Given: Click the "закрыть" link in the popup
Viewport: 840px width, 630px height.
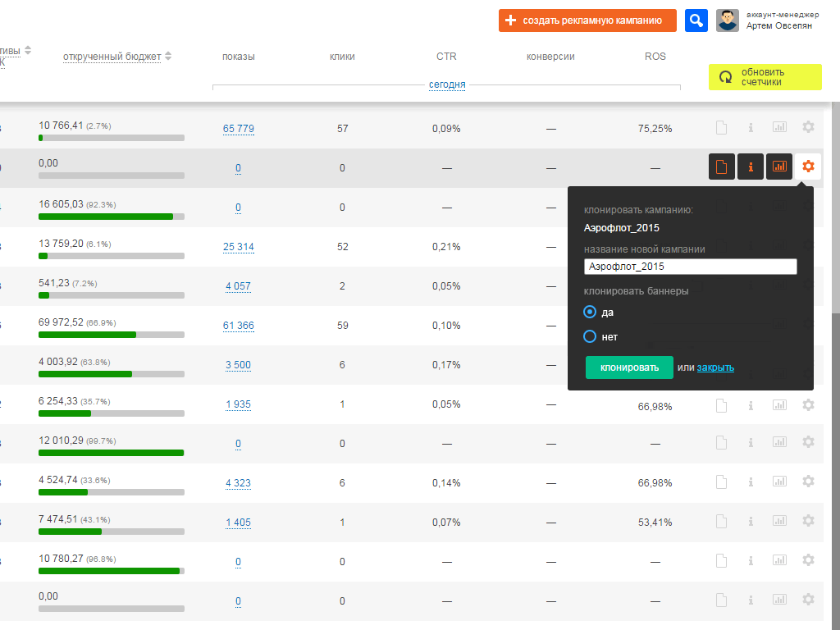Looking at the screenshot, I should point(715,367).
